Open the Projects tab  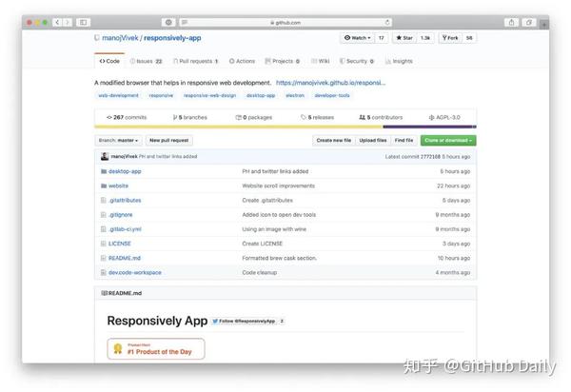pyautogui.click(x=283, y=61)
